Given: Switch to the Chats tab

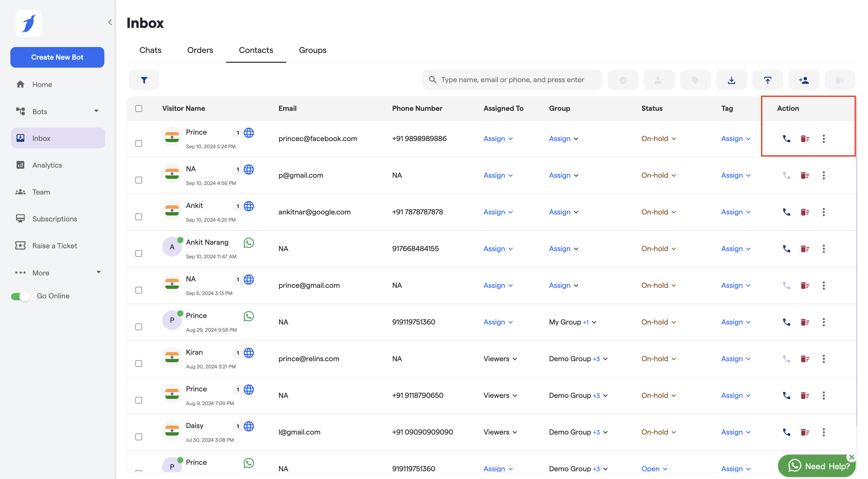Looking at the screenshot, I should 150,50.
